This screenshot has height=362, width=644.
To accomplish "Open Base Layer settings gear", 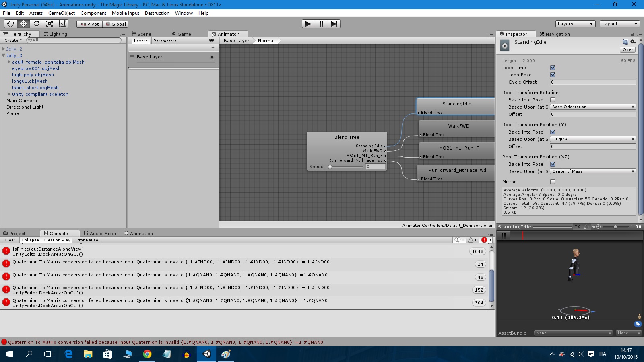I will point(212,57).
